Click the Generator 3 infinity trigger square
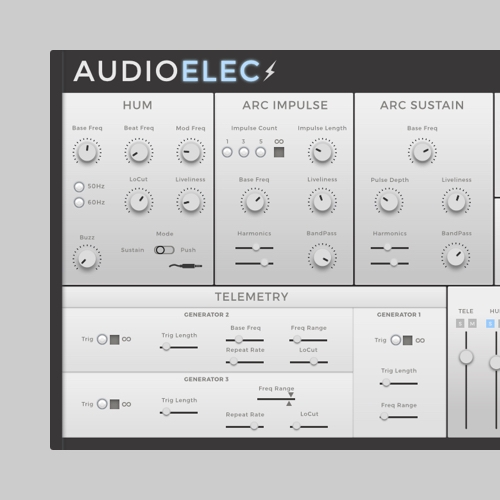This screenshot has height=500, width=500. 115,404
